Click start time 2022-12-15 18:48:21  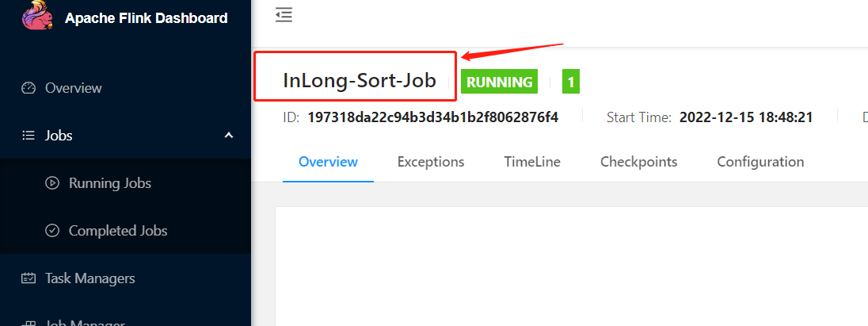(x=746, y=117)
